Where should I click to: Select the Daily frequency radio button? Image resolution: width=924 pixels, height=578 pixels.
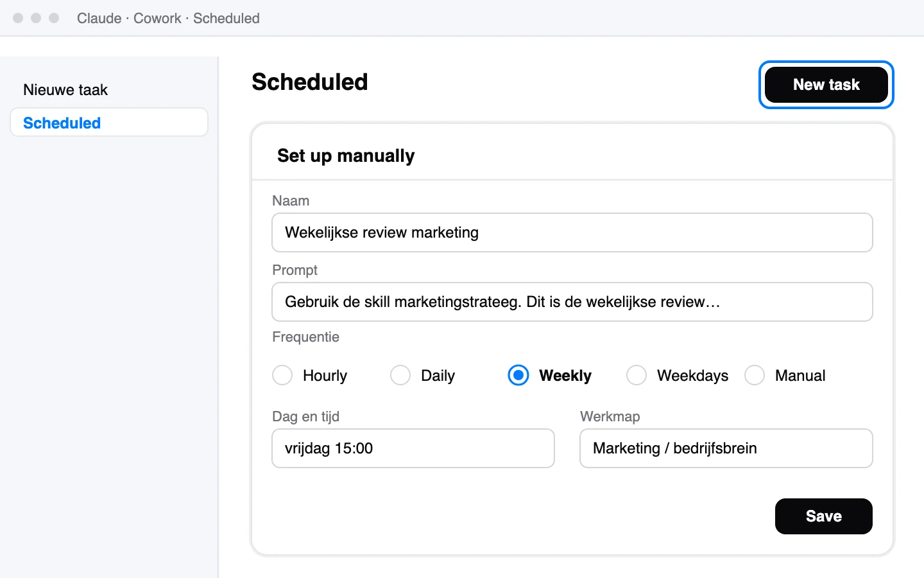pos(400,375)
